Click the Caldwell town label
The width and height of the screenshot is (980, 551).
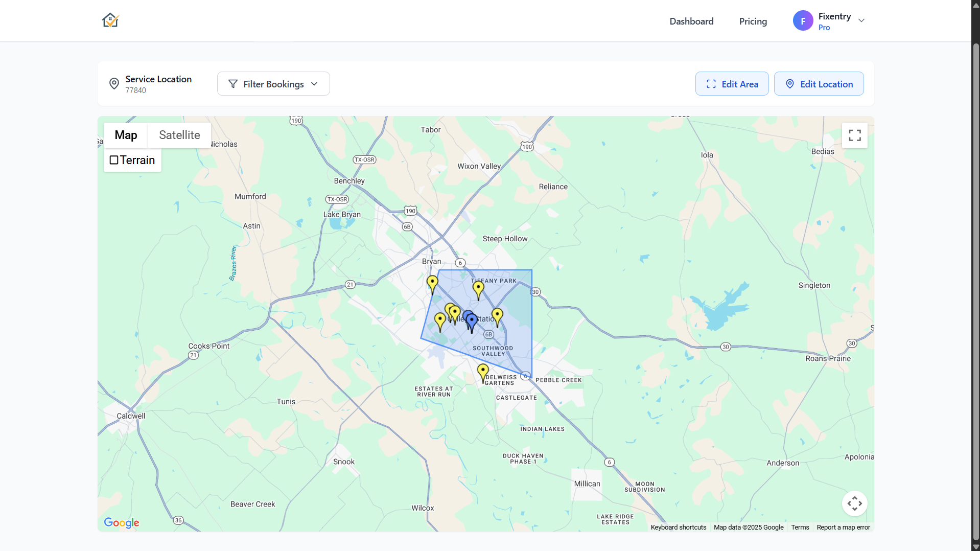tap(131, 416)
